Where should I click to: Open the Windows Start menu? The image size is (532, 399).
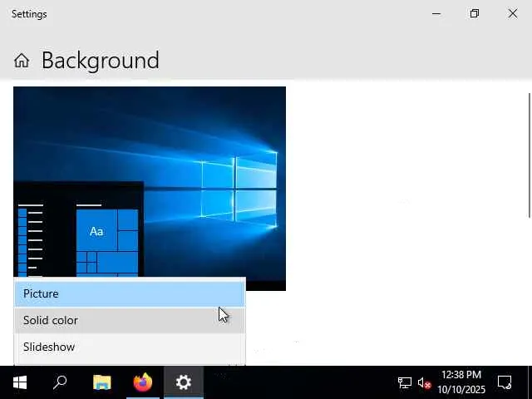click(x=20, y=382)
